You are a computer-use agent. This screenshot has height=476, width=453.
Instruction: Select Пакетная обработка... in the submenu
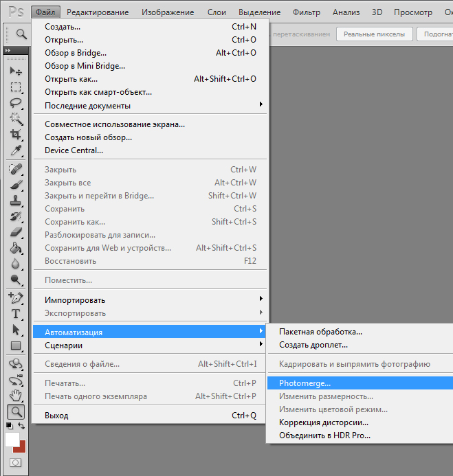coord(360,332)
